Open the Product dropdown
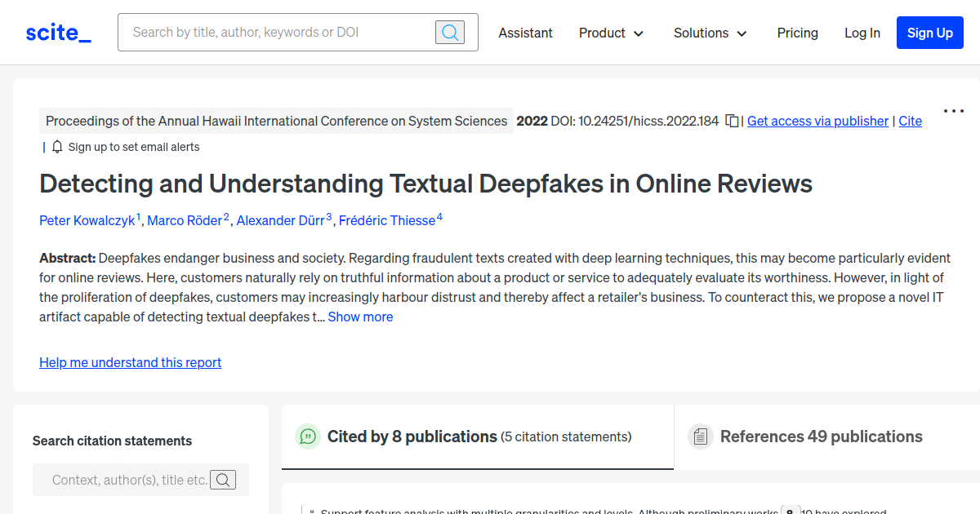 (x=611, y=33)
